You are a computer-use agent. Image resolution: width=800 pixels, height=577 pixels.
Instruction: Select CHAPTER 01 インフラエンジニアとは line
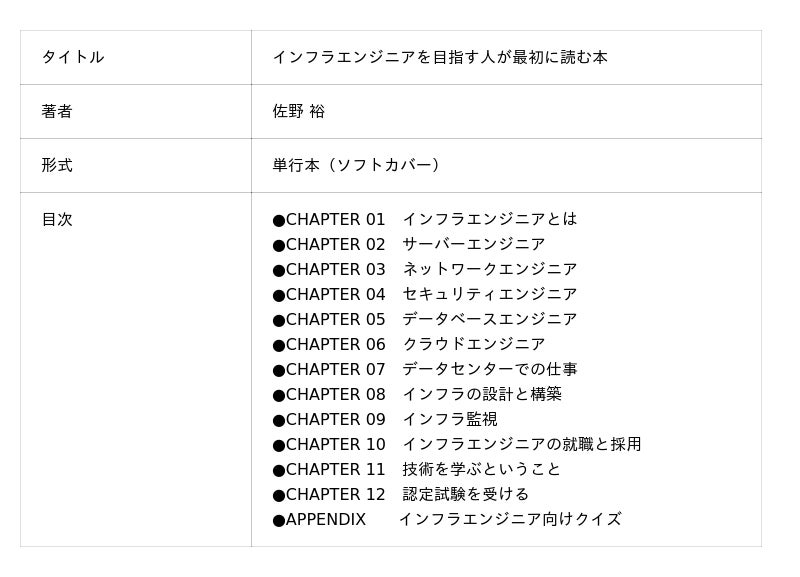[424, 219]
